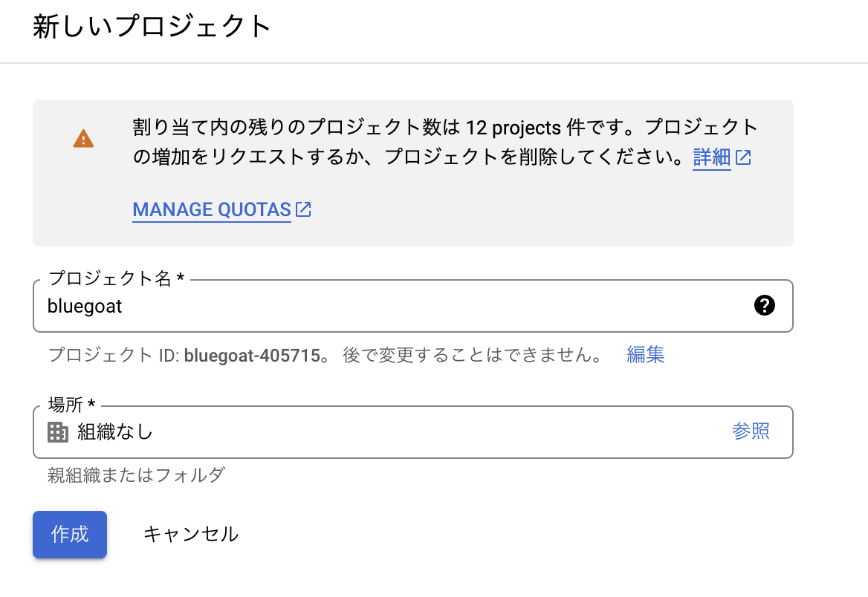Click the warning triangle icon in the quota notice

[x=83, y=139]
